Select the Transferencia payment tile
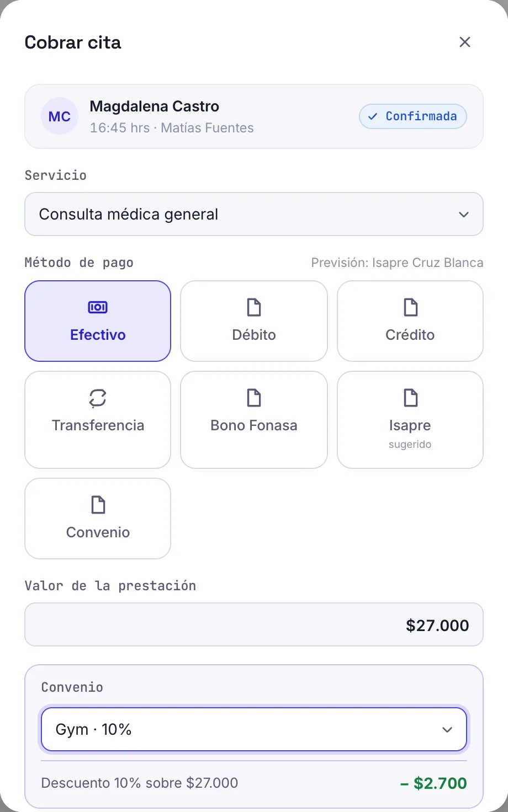 point(98,420)
